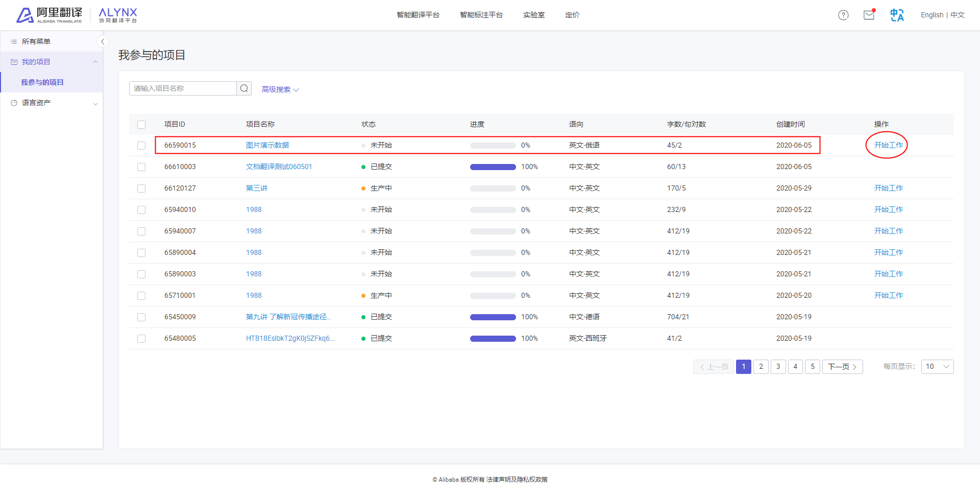Click the progress bar of project 66590015
Image resolution: width=980 pixels, height=495 pixels.
(x=493, y=146)
